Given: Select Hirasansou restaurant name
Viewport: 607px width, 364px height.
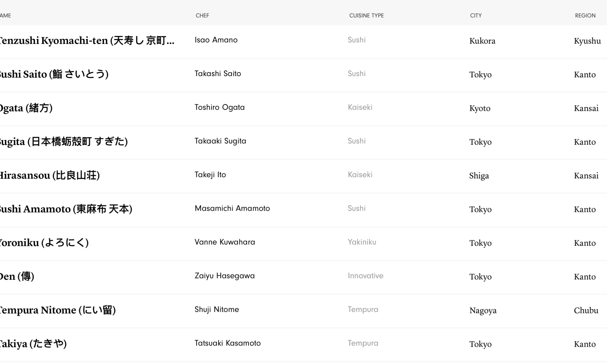Looking at the screenshot, I should point(49,175).
